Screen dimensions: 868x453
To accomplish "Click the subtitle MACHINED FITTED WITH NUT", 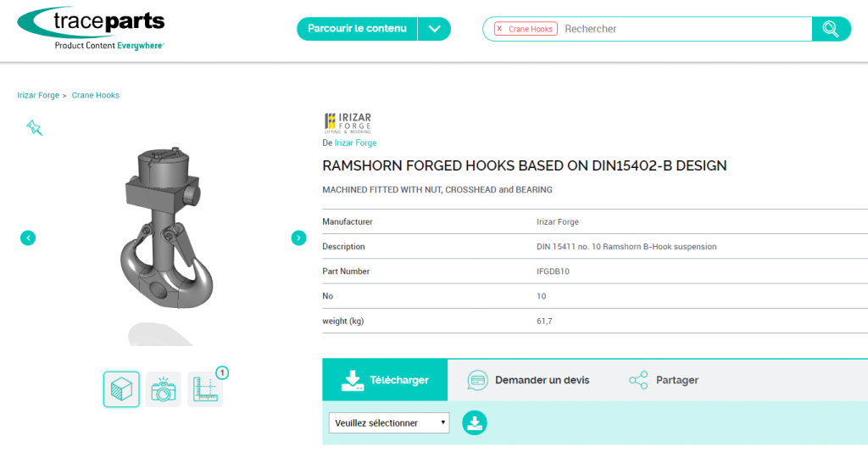I will tap(437, 189).
